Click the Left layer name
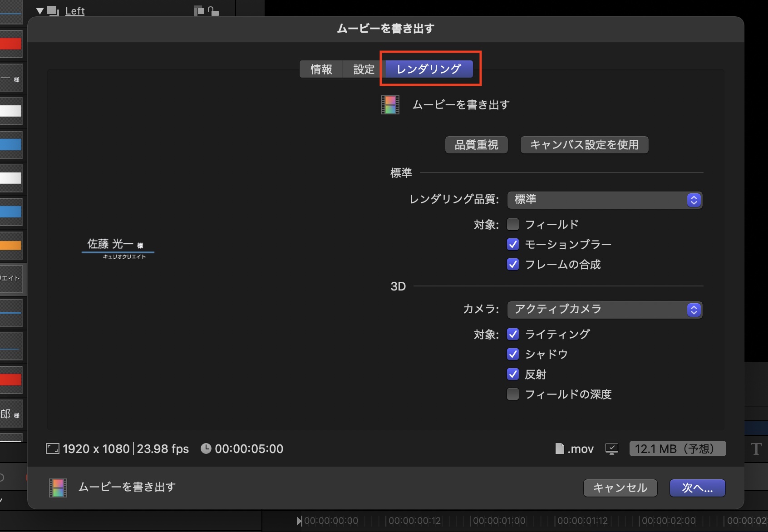This screenshot has height=532, width=768. (x=75, y=11)
